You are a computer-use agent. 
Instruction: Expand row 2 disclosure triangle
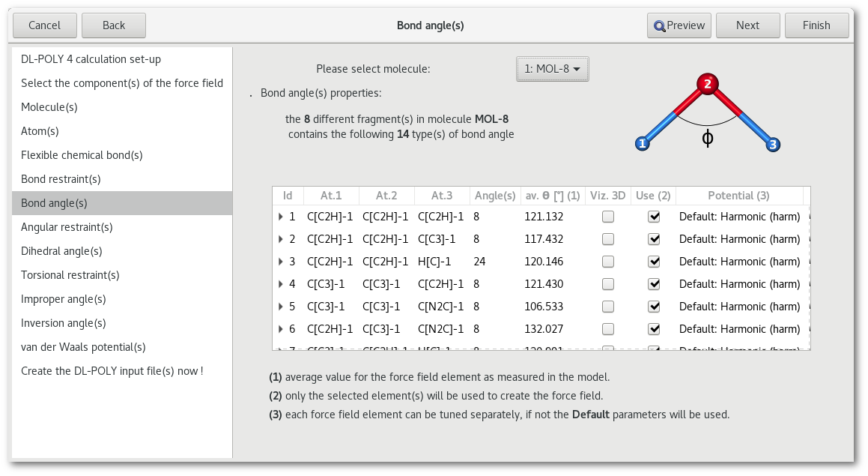(x=281, y=239)
